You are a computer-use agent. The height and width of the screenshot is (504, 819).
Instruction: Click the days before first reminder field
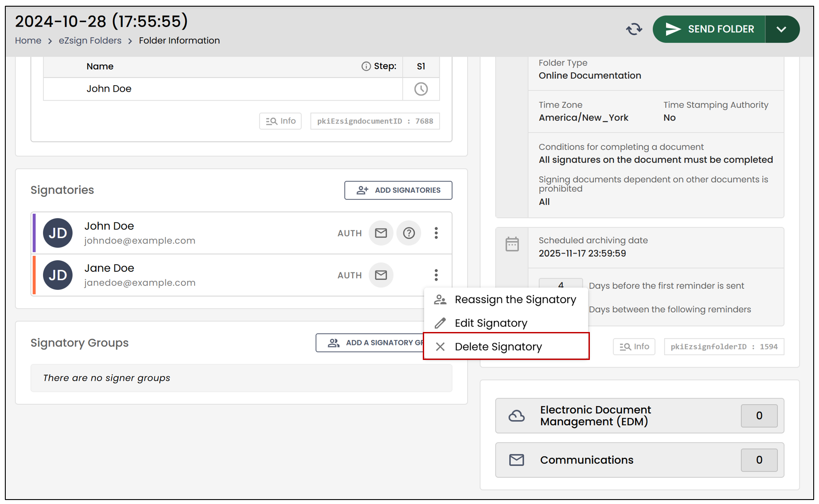coord(561,284)
